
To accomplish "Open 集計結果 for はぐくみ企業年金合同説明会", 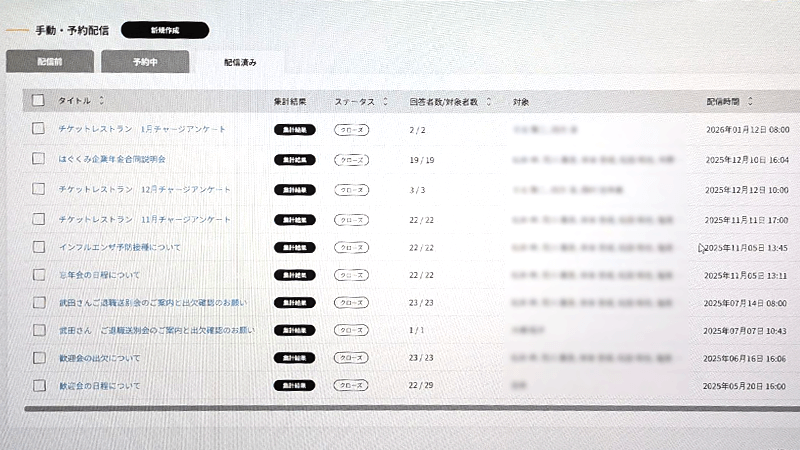I will coord(294,159).
